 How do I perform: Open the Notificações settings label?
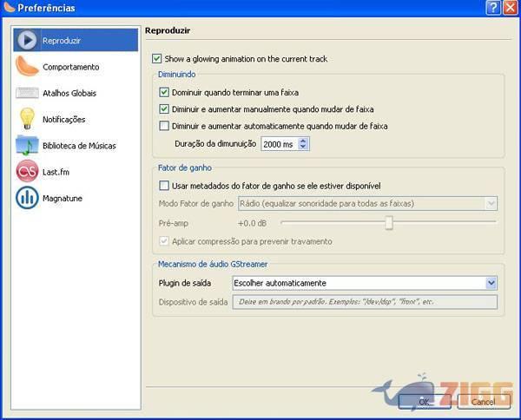point(63,120)
